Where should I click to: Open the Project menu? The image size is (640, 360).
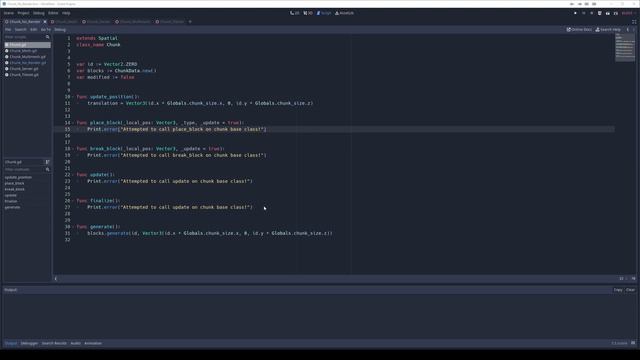[23, 13]
